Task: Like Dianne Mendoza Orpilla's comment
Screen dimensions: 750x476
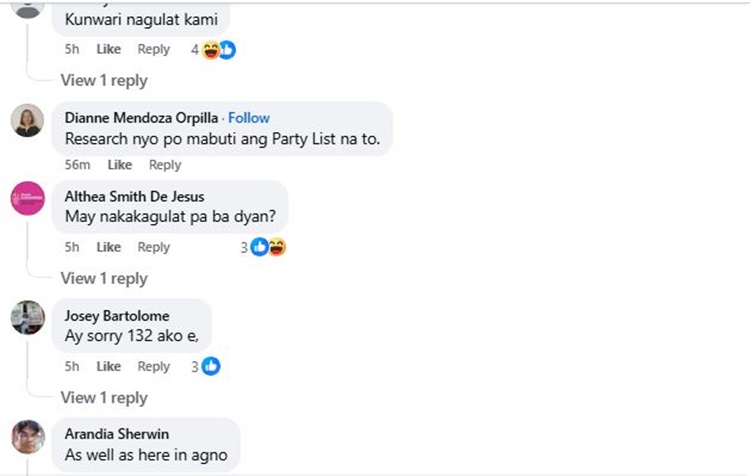Action: [x=120, y=165]
